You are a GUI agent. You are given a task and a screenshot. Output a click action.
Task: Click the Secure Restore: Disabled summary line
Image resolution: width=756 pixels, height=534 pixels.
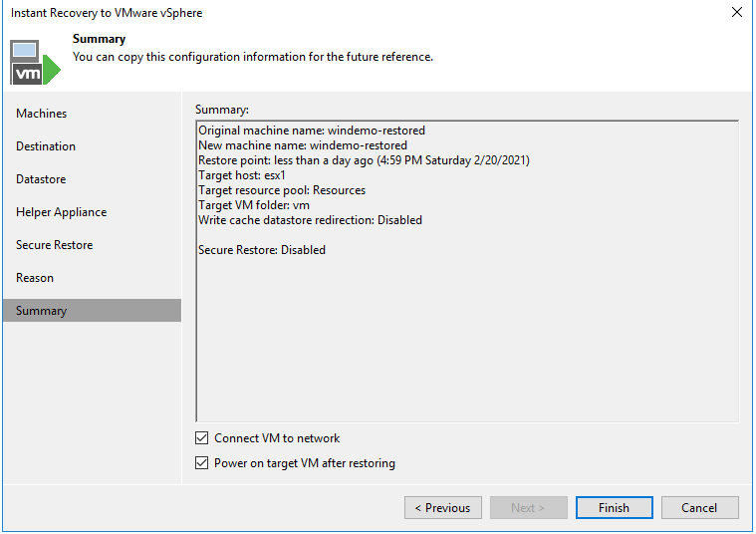pyautogui.click(x=262, y=250)
